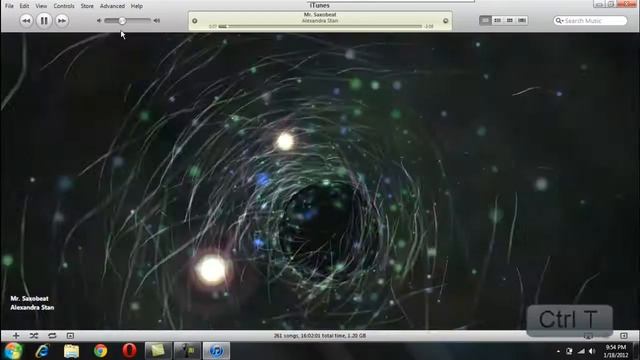Click the Alexandra Stan visualizer overlay text

[x=32, y=307]
